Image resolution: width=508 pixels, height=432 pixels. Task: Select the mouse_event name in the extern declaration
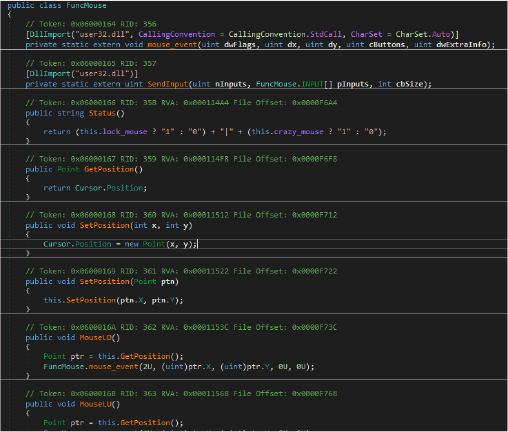[172, 44]
